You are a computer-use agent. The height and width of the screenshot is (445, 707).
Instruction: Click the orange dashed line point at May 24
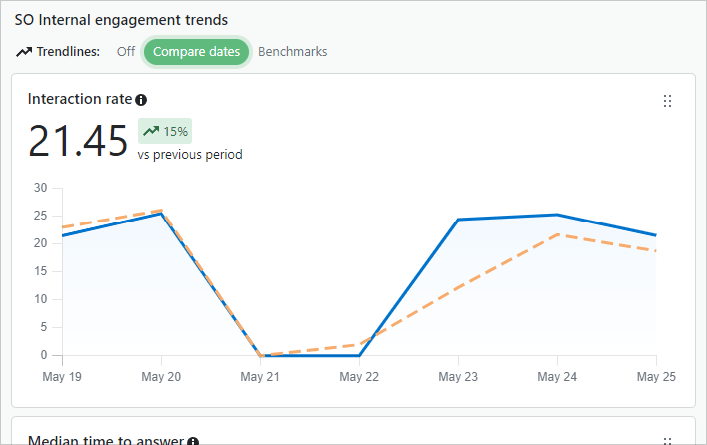point(556,235)
